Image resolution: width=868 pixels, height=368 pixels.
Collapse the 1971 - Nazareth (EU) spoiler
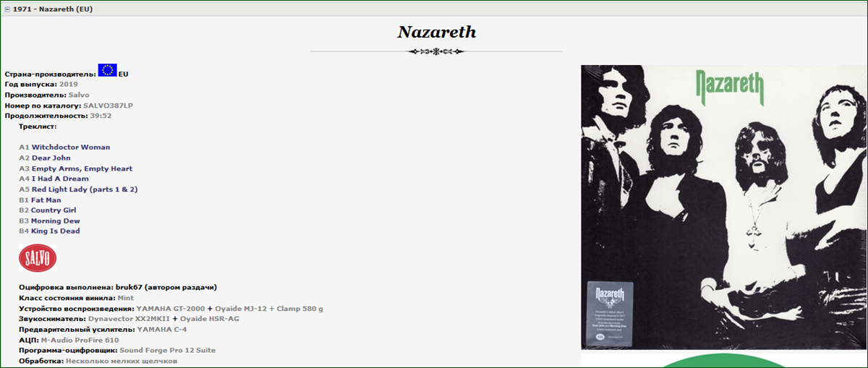point(8,9)
